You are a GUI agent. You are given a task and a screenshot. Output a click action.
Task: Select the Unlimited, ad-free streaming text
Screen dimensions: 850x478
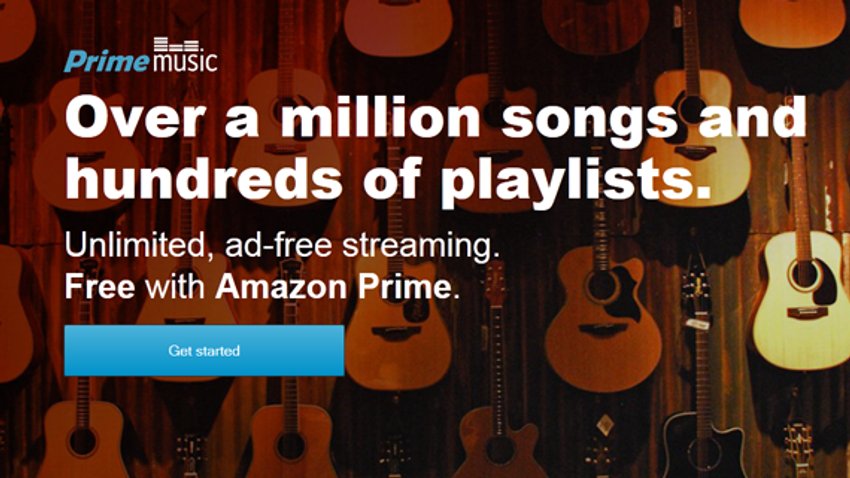click(x=282, y=245)
